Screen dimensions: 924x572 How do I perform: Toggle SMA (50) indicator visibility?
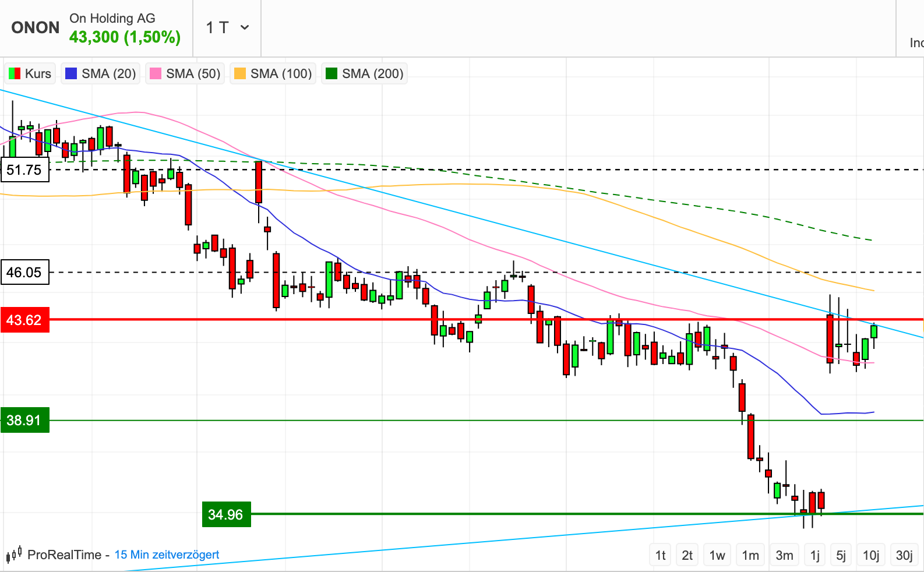185,73
